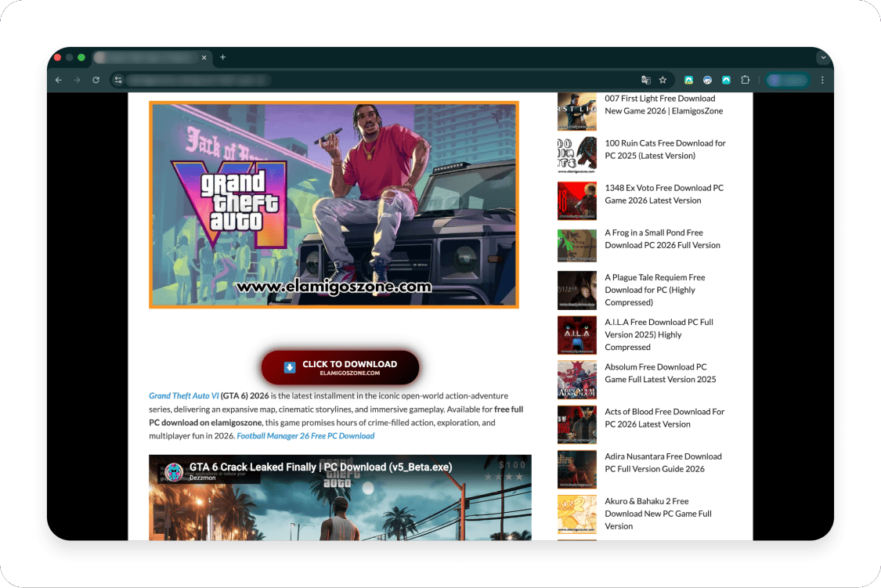The image size is (881, 588).
Task: Click the 007 First Light thumbnail
Action: [x=577, y=111]
